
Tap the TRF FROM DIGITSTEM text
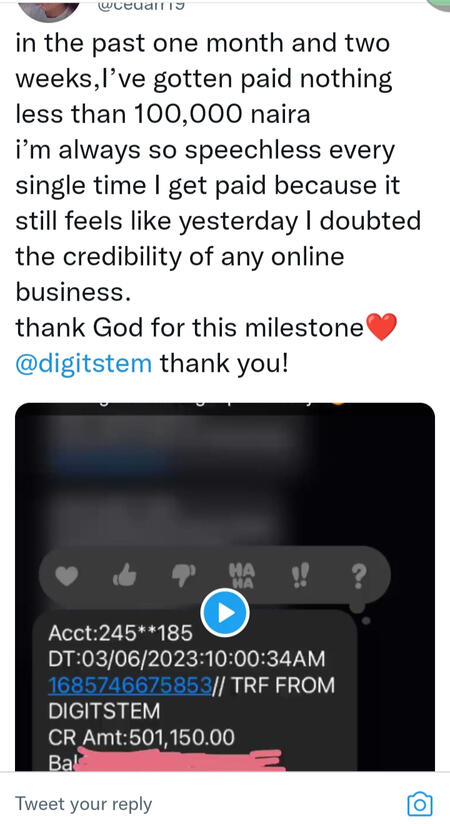click(x=191, y=698)
